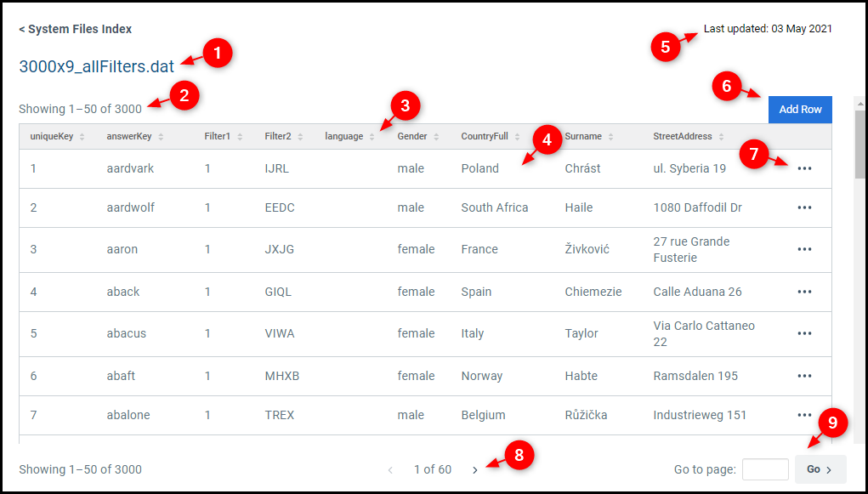Go to next page using right chevron
This screenshot has height=494, width=868.
click(x=475, y=469)
